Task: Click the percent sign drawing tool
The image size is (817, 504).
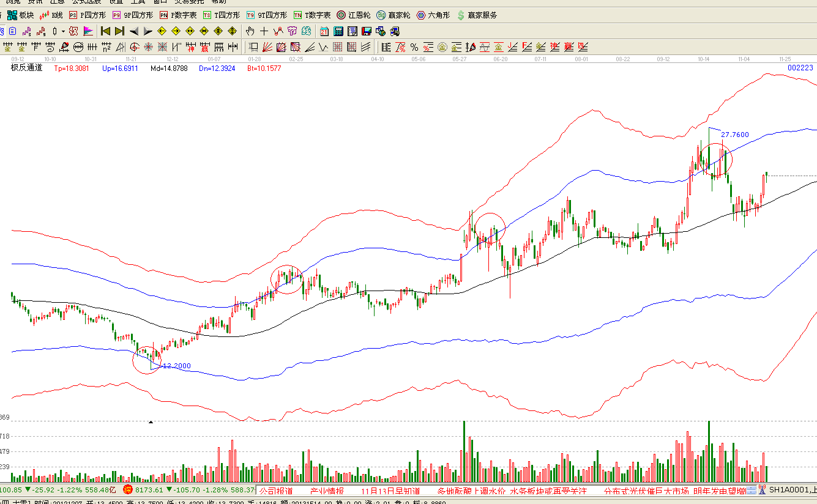Action: [414, 47]
